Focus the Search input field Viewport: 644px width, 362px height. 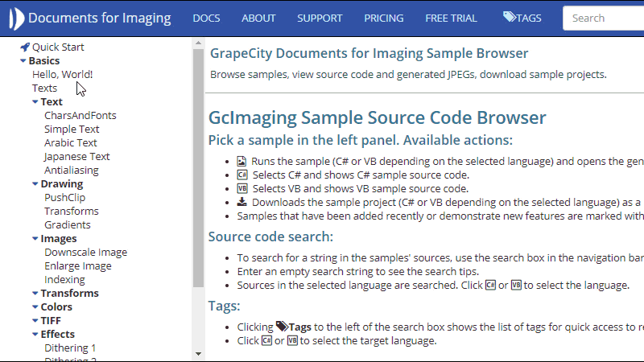tap(604, 18)
